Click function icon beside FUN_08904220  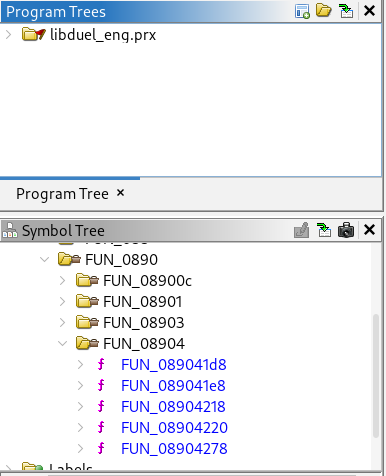coord(101,427)
